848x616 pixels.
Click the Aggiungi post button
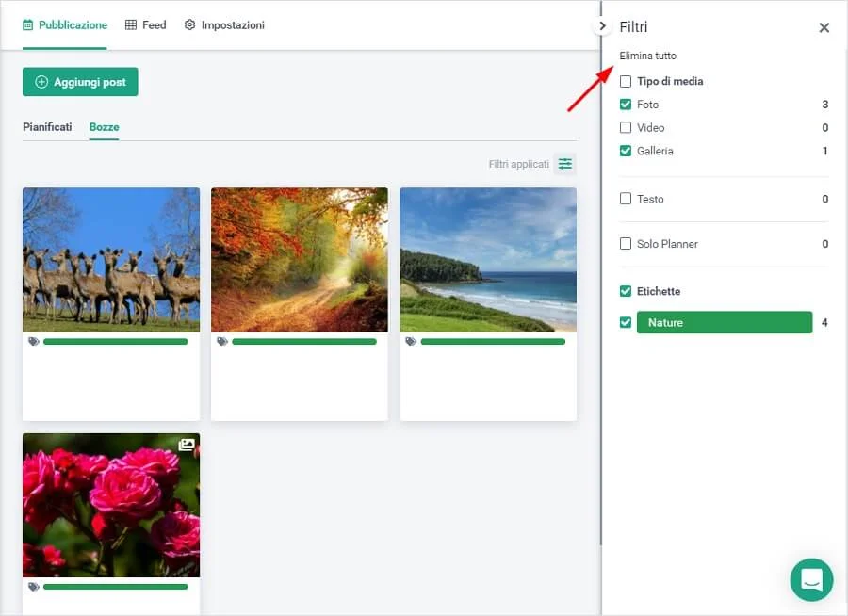[80, 82]
